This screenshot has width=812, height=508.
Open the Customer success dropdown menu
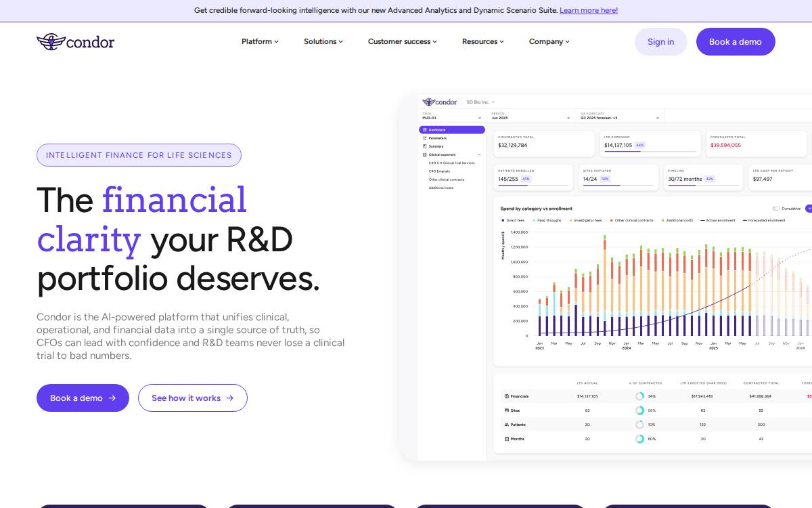coord(403,41)
